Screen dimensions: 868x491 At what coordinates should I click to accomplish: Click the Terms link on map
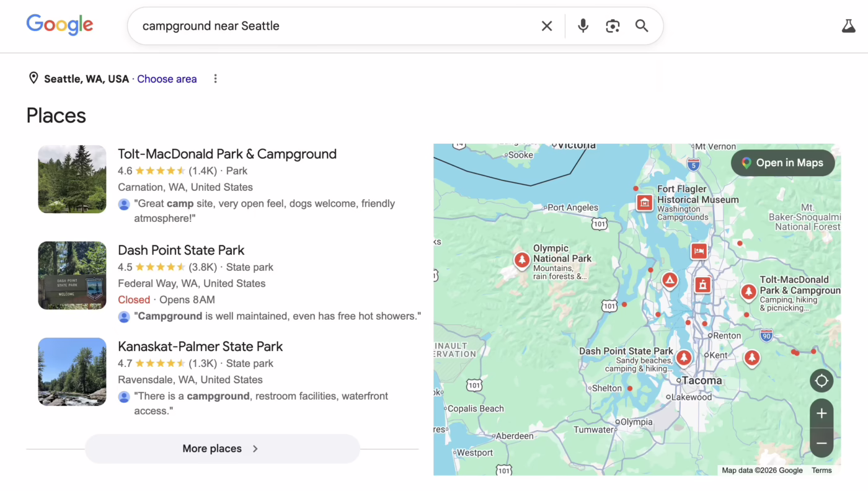(821, 471)
